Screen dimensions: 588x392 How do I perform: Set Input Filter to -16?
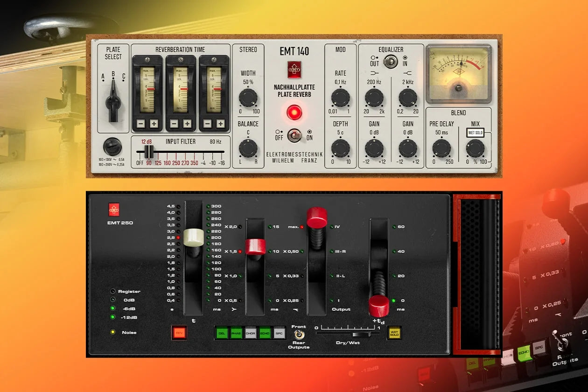click(x=221, y=163)
